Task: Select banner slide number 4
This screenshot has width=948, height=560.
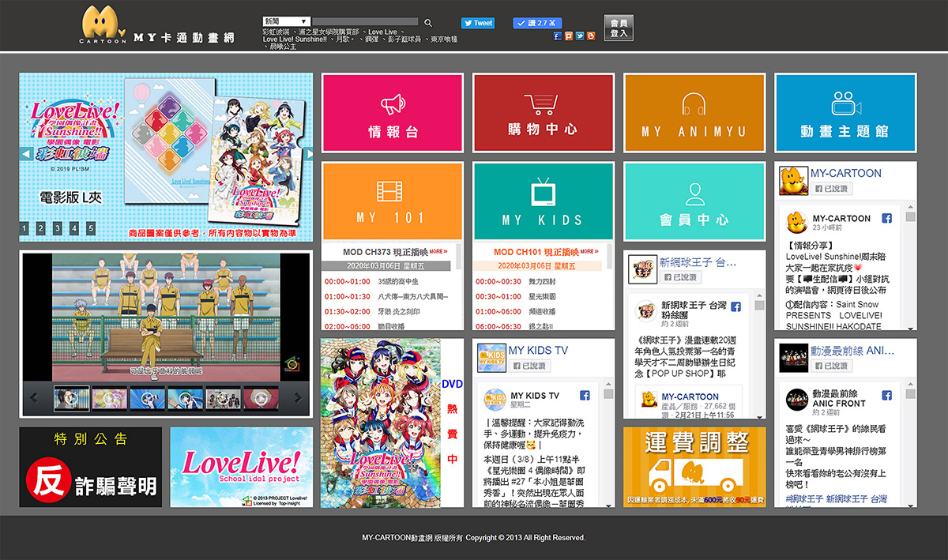Action: tap(74, 228)
